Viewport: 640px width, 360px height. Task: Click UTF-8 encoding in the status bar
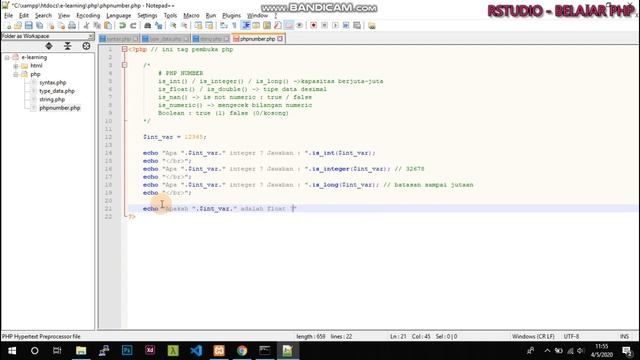coord(571,337)
